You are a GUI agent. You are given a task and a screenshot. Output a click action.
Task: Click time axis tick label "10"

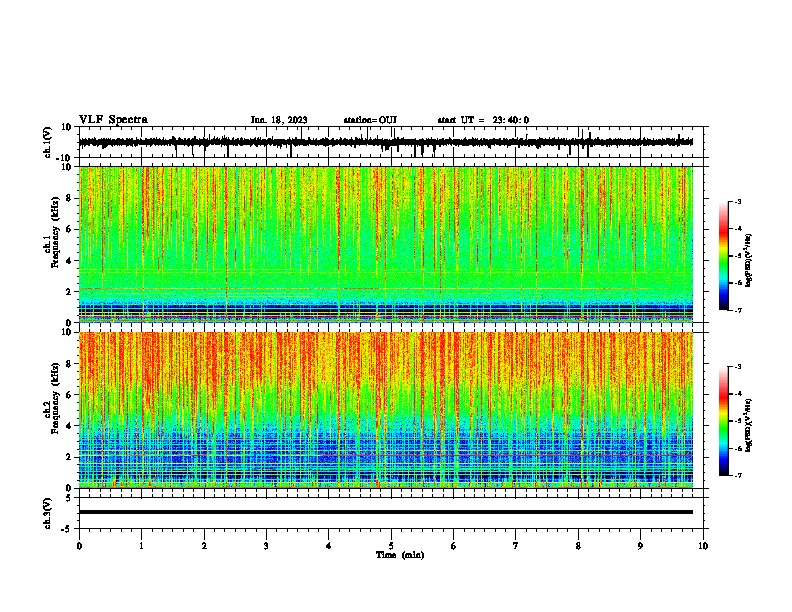click(x=703, y=546)
